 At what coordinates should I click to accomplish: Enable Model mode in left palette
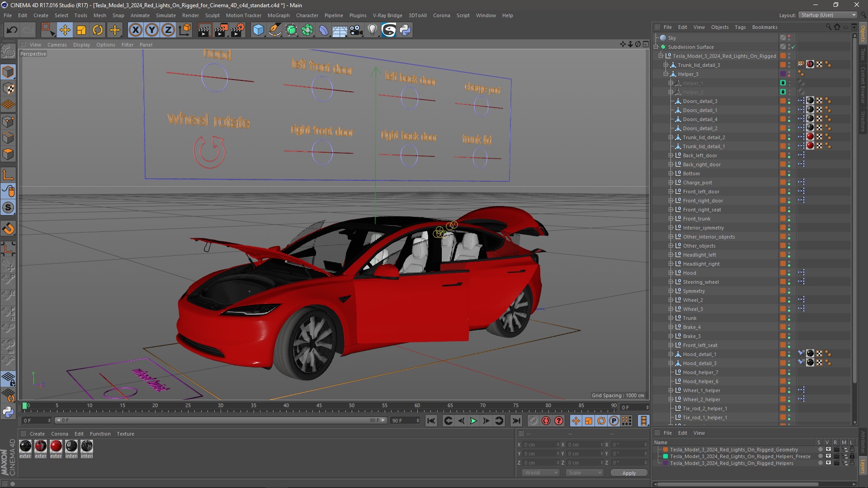[x=8, y=72]
